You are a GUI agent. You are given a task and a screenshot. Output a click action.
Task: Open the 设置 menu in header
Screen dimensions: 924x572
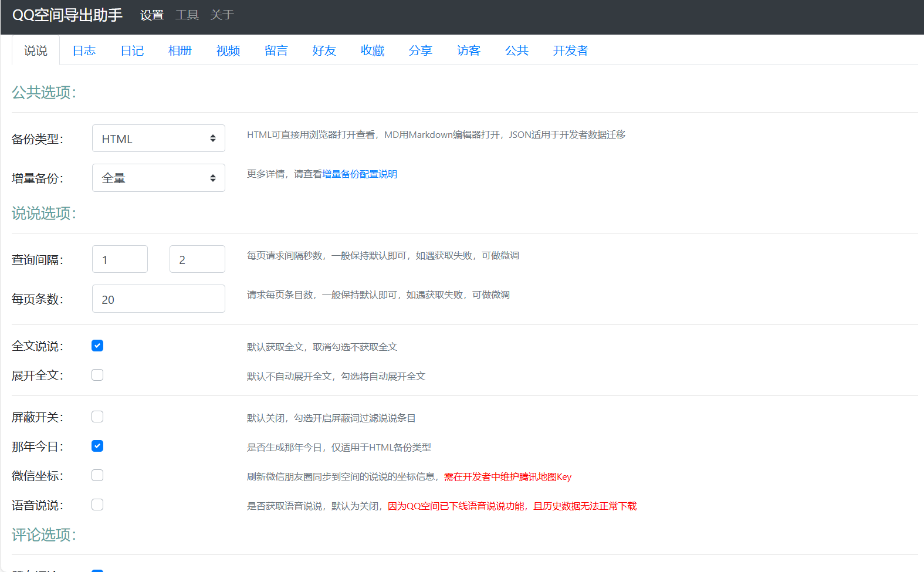(x=152, y=15)
